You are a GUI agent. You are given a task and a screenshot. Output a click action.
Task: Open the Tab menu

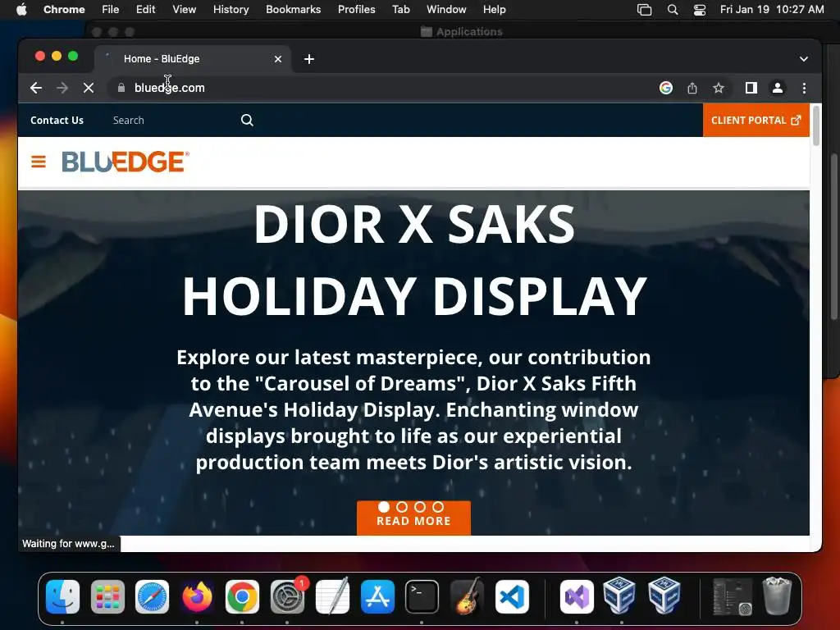[400, 9]
